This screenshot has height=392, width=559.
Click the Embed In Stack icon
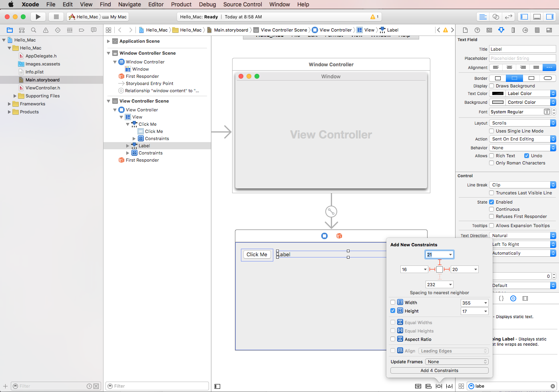click(x=418, y=386)
